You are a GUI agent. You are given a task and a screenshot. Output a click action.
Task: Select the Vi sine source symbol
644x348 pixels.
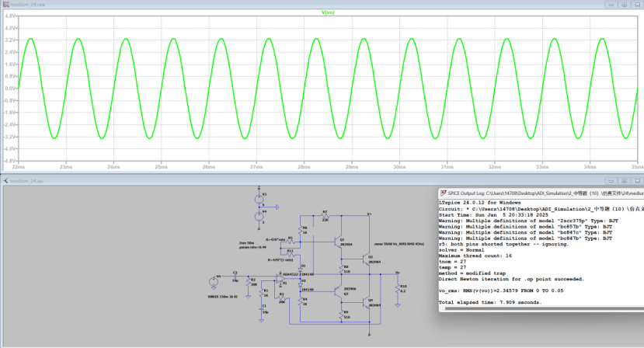pos(214,282)
